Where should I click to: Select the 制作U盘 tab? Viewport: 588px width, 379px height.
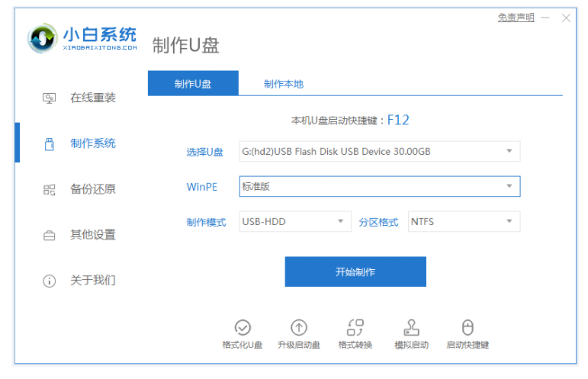pos(193,83)
